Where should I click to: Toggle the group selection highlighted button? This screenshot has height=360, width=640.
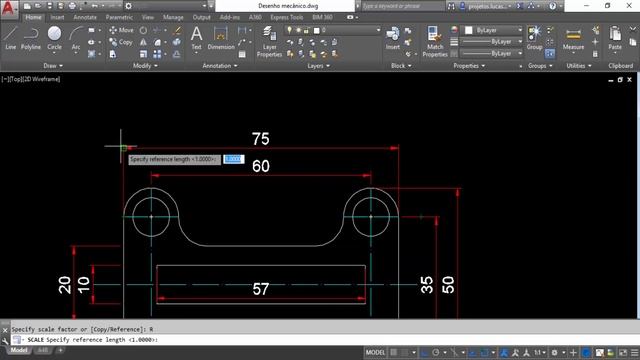(550, 53)
